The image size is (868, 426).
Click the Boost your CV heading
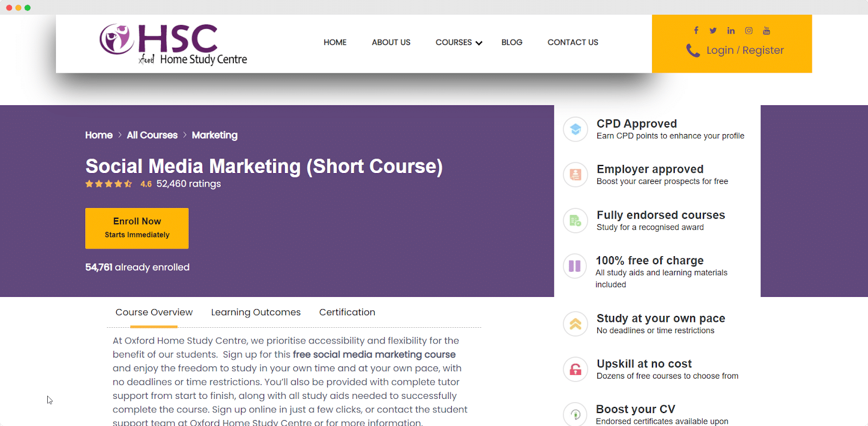point(635,409)
